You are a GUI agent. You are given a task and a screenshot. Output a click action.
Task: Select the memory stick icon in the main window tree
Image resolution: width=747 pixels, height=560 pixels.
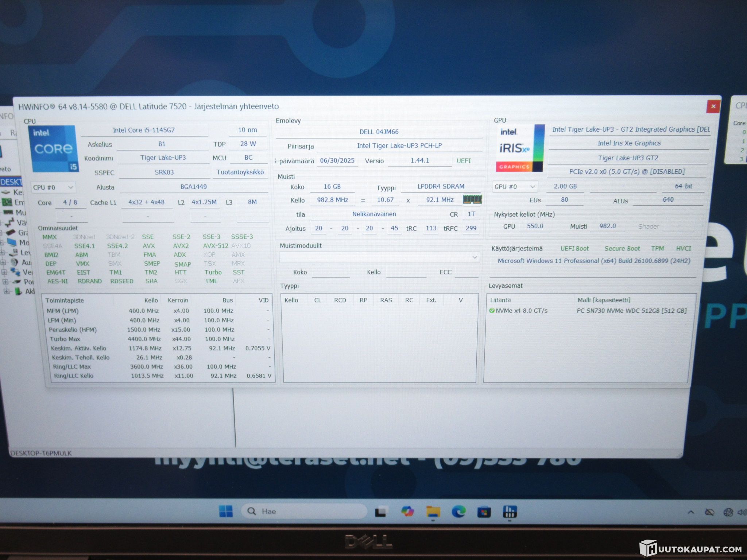pos(8,212)
